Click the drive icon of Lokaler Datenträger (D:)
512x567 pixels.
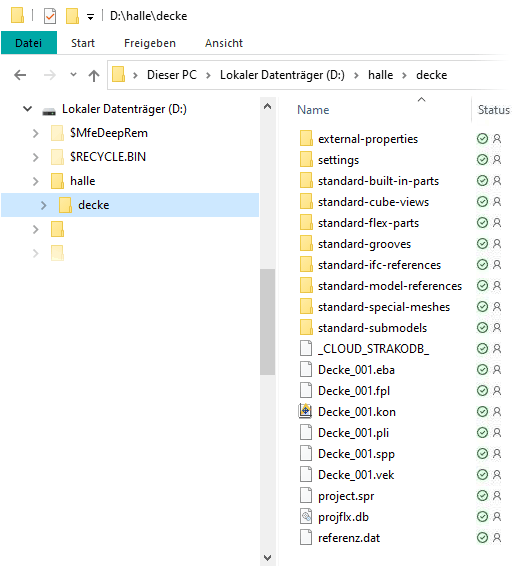[48, 111]
